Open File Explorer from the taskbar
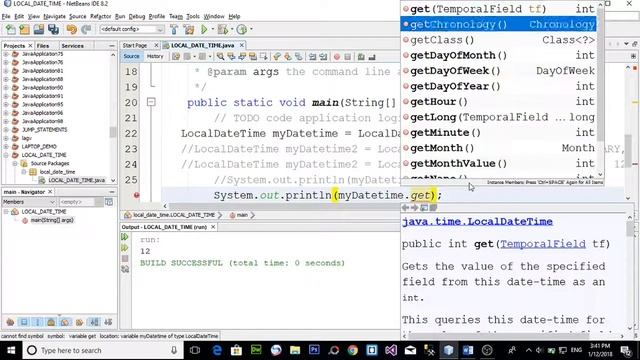The height and width of the screenshot is (360, 640). coord(295,350)
